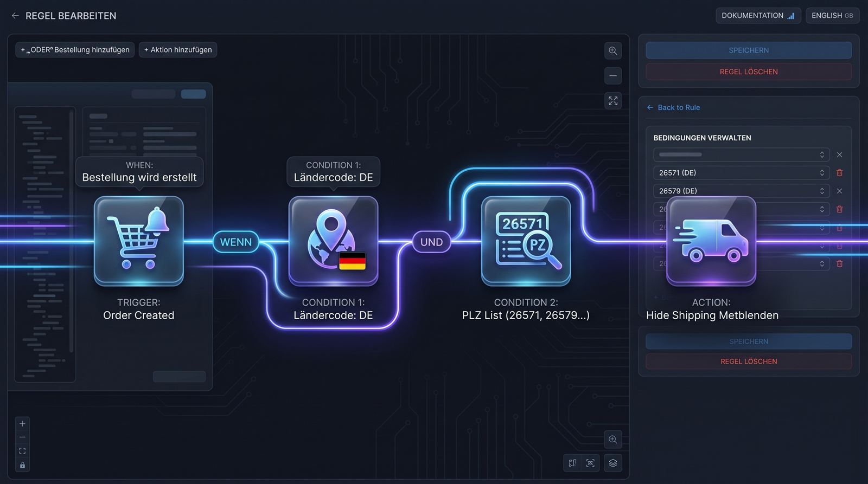This screenshot has height=484, width=868.
Task: Click the REGEL BEARBEITEN page title
Action: pos(71,16)
